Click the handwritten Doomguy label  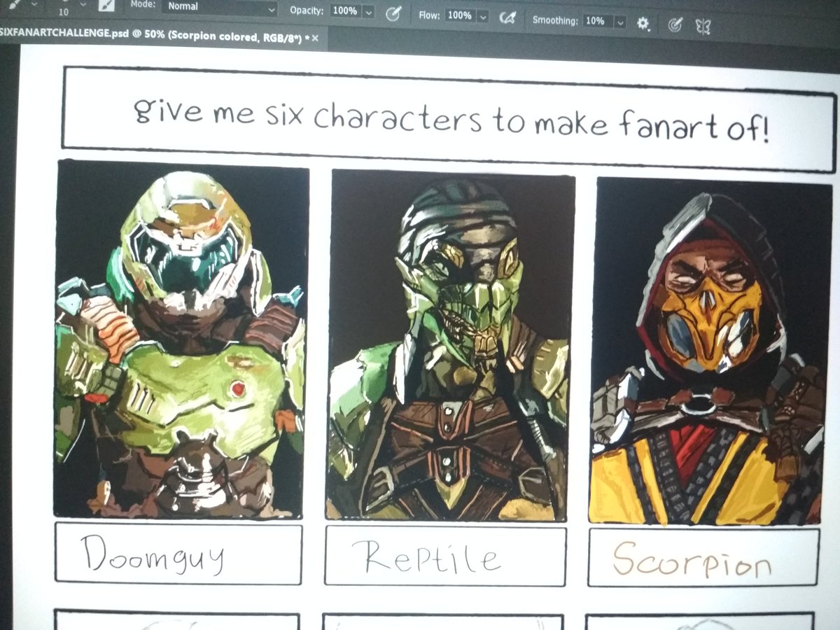(153, 554)
